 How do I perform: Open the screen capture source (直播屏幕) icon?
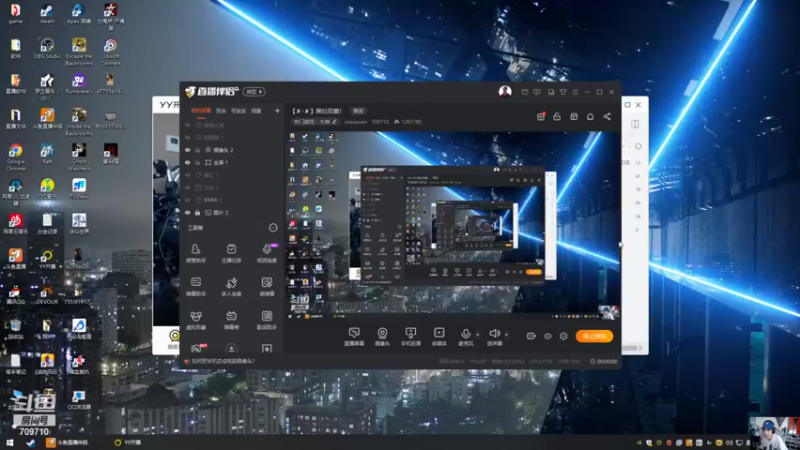pyautogui.click(x=354, y=337)
